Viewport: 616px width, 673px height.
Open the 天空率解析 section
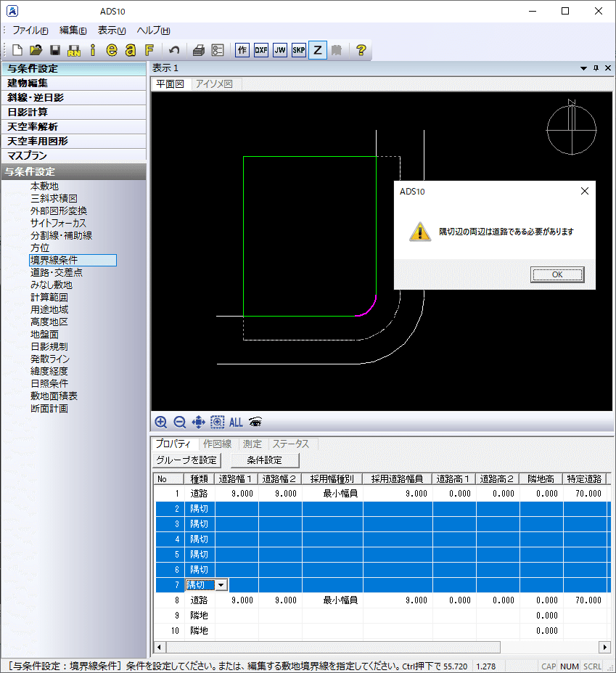click(x=73, y=127)
